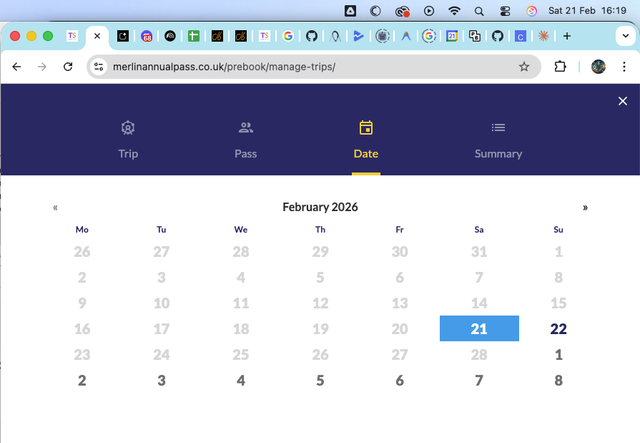Switch to the green cross tab
The image size is (640, 443).
[193, 36]
